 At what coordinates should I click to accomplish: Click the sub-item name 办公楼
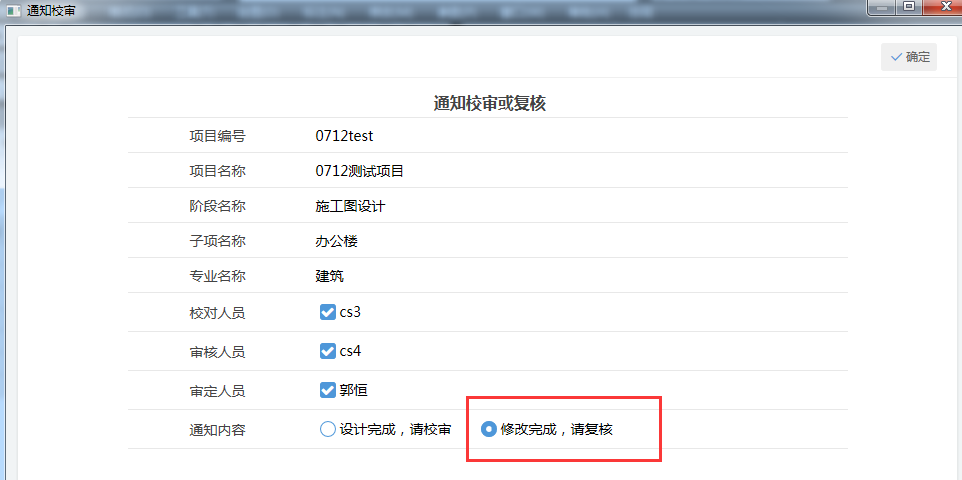336,241
